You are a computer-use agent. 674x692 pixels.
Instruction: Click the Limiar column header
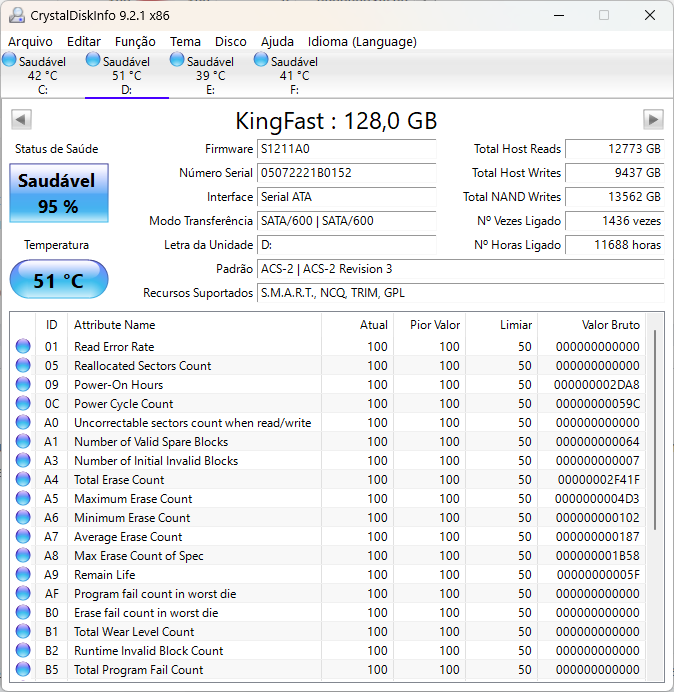point(501,325)
